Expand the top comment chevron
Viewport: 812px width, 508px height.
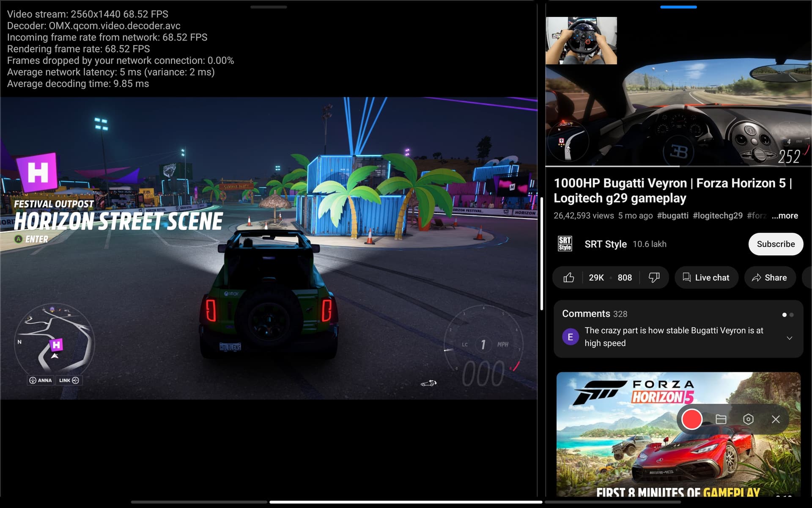coord(789,338)
